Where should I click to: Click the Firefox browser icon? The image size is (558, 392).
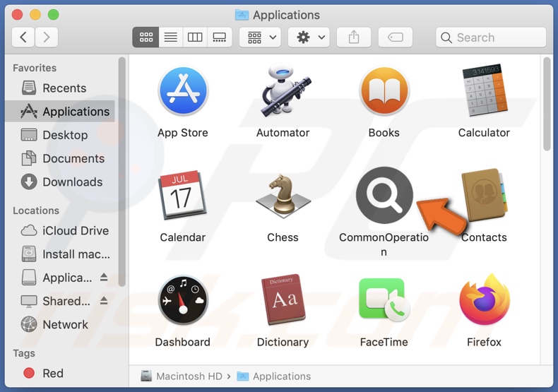coord(485,299)
